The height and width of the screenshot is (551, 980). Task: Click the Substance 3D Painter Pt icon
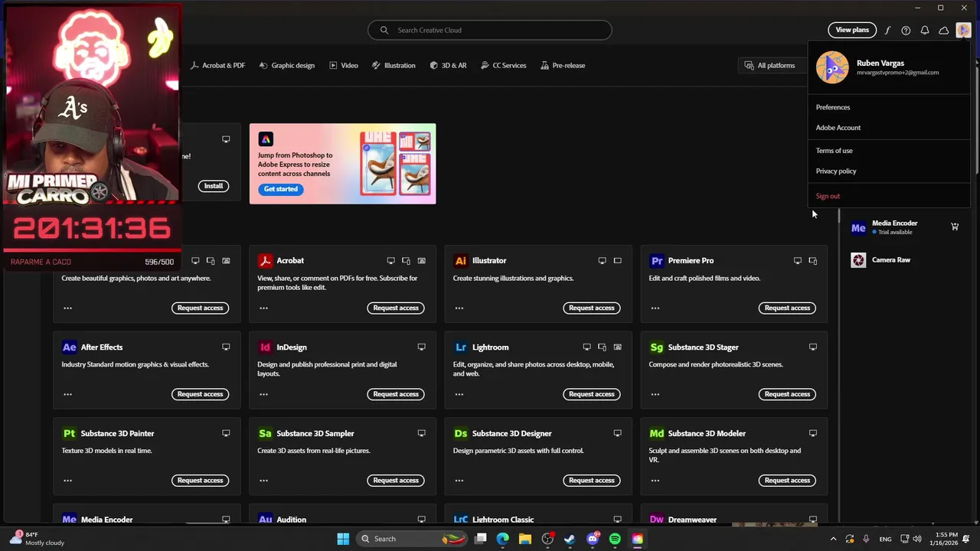pos(69,433)
